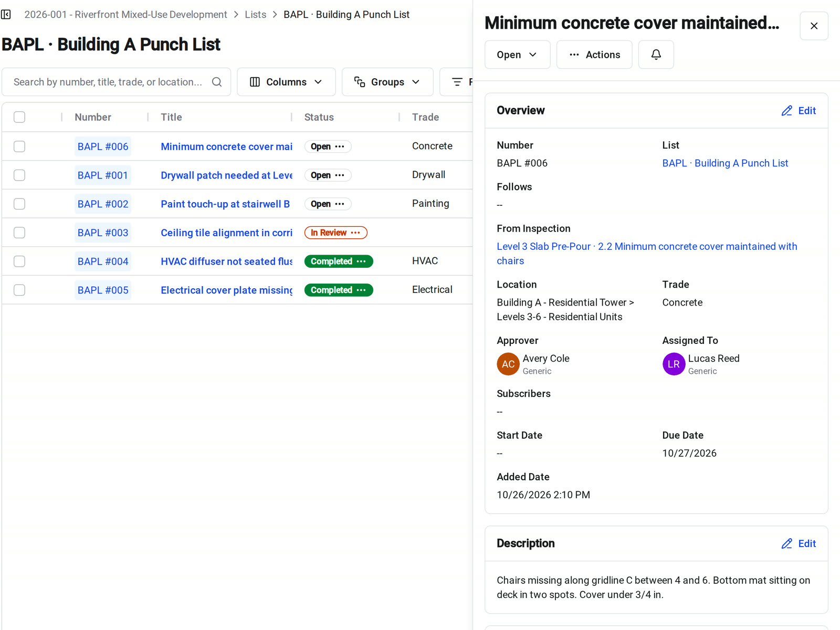Open status options for BAPL #001 row
The image size is (840, 630).
coord(340,175)
